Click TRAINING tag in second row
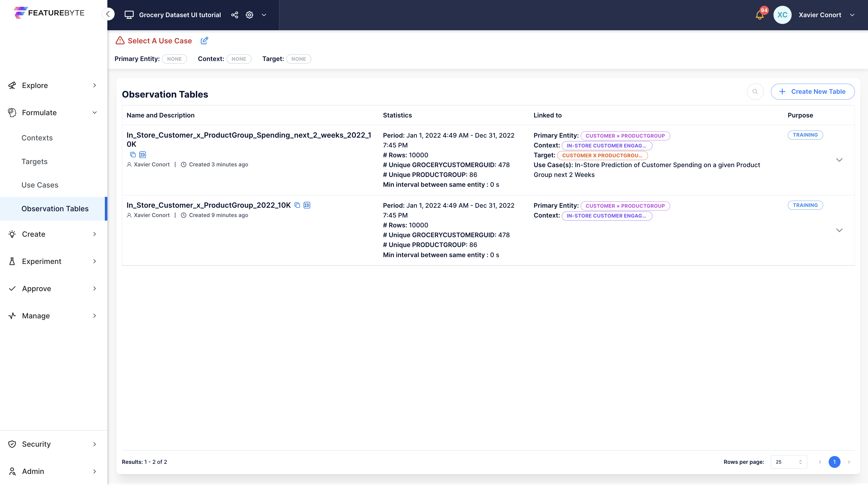Screen dimensions: 868x485 805,205
